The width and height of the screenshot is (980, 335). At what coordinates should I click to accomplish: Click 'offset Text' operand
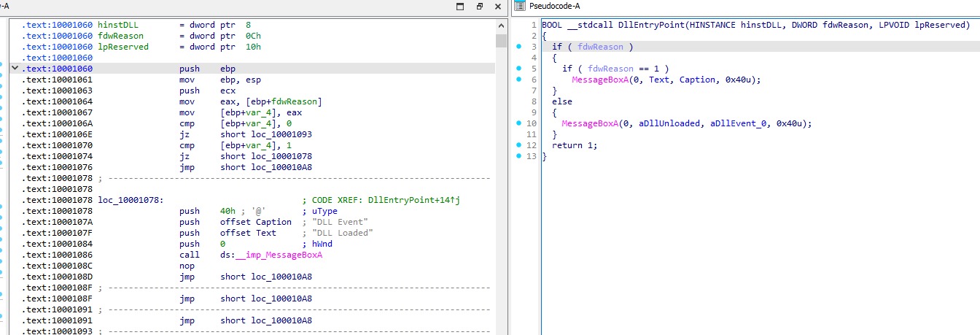pos(248,233)
